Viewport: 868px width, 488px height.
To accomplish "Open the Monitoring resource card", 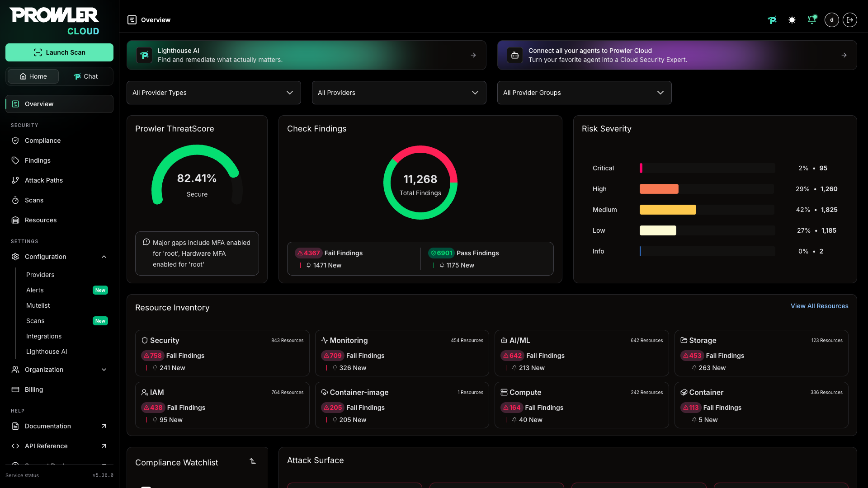I will pos(402,353).
